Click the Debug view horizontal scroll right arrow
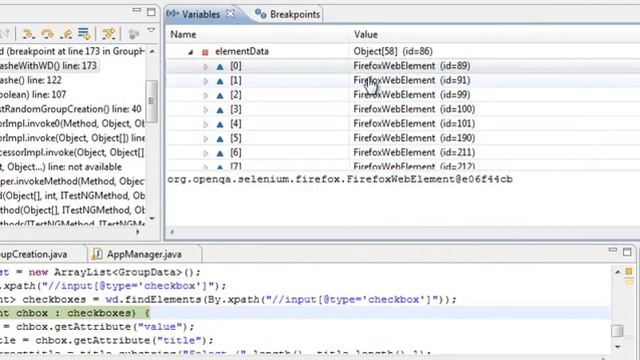The height and width of the screenshot is (360, 640). (x=138, y=232)
